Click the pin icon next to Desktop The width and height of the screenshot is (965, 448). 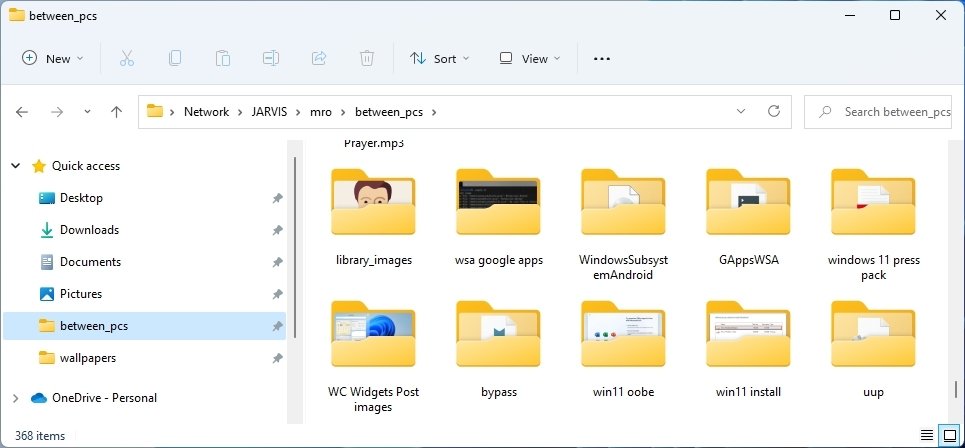[x=278, y=198]
